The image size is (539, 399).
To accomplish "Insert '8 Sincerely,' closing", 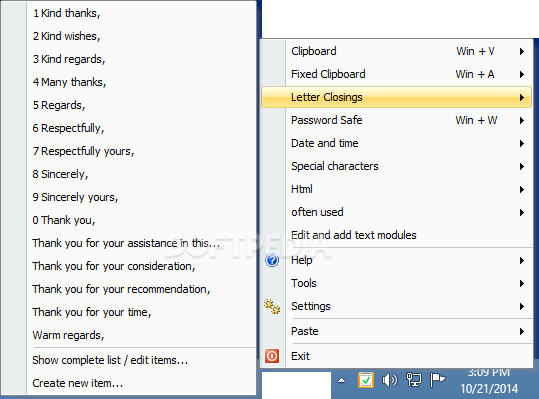I will pyautogui.click(x=129, y=174).
